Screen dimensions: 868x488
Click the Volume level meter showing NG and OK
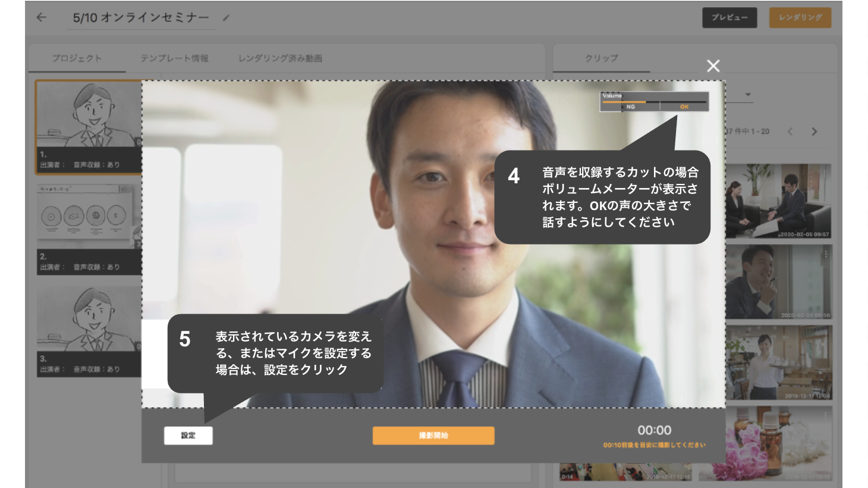tap(654, 102)
